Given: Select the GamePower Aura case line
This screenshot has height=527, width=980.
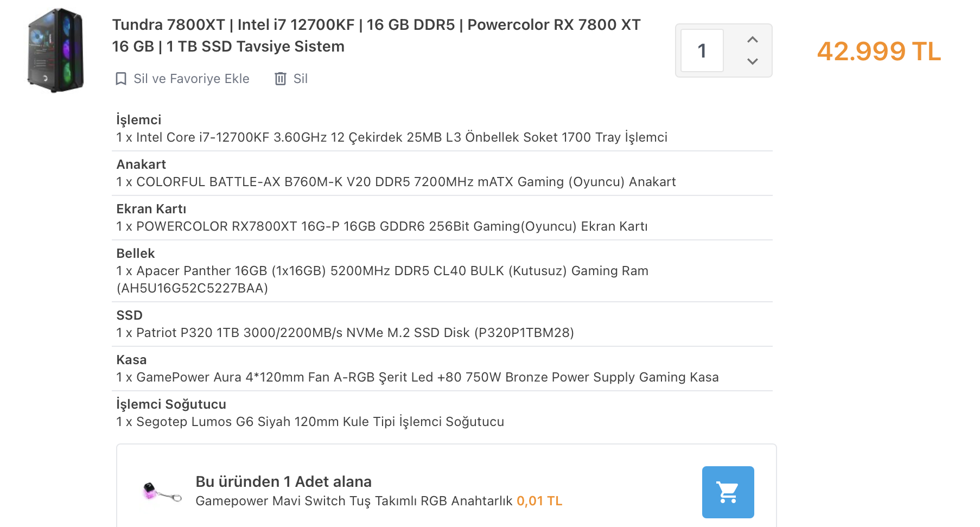Looking at the screenshot, I should 417,377.
